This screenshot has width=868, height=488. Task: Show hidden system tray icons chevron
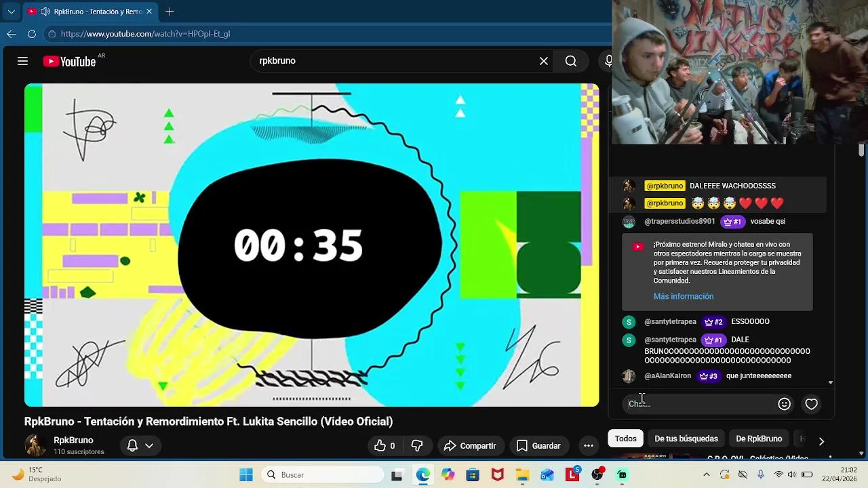point(708,474)
